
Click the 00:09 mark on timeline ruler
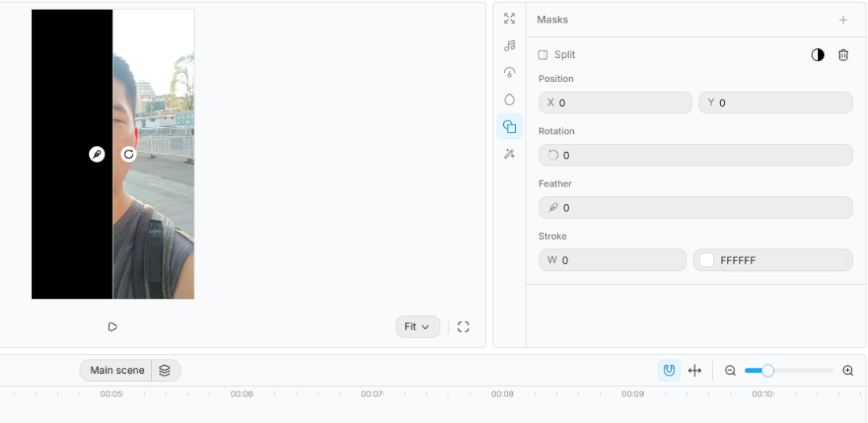click(x=633, y=394)
